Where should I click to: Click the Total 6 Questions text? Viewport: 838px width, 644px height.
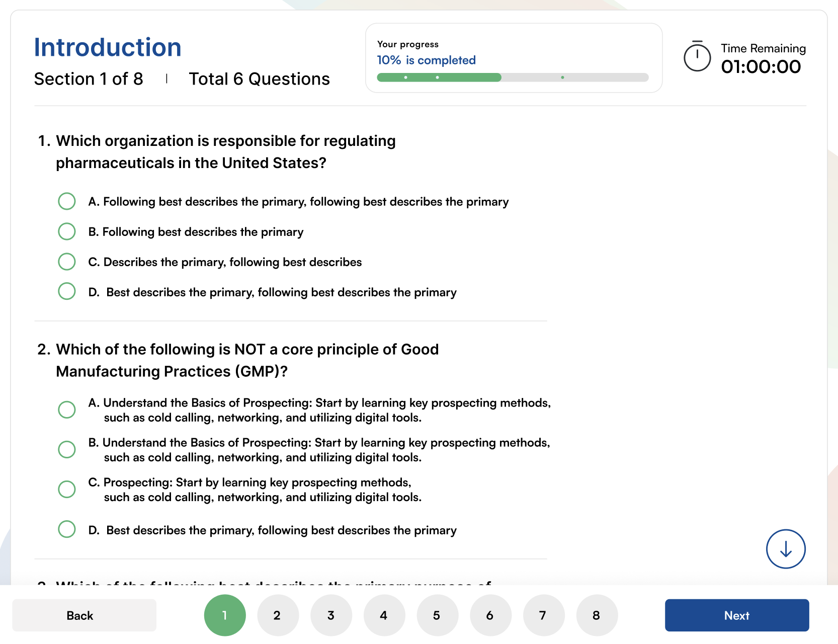coord(260,79)
